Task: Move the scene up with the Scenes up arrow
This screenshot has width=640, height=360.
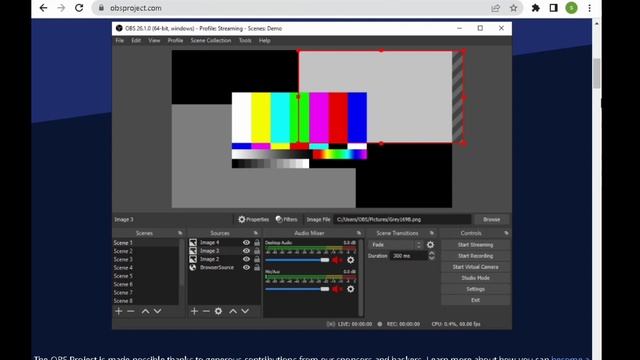Action: (145, 311)
